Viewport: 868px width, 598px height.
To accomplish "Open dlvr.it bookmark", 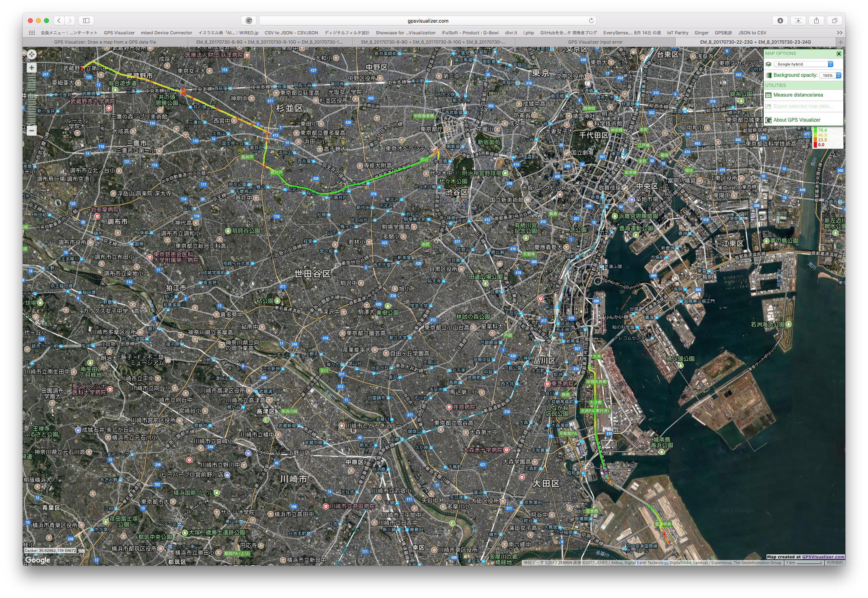I will (x=511, y=33).
